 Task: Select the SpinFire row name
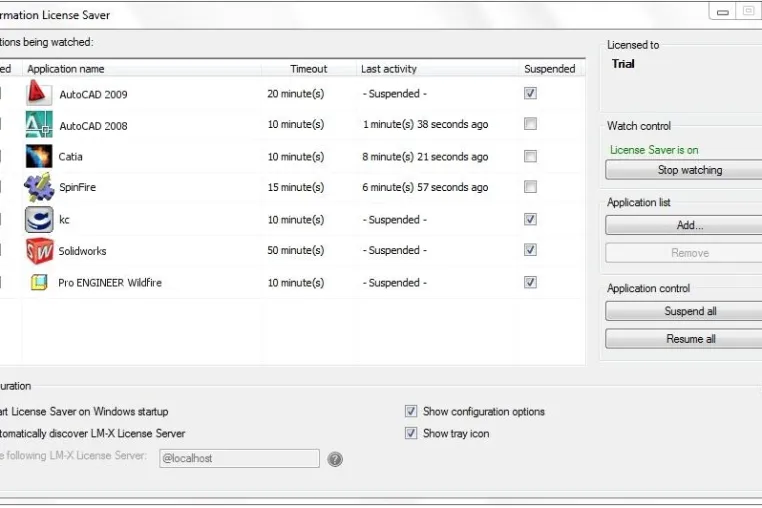click(x=77, y=187)
